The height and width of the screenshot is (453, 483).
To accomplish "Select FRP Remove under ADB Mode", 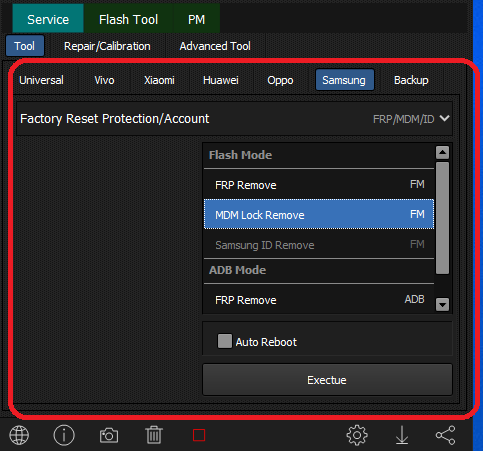I will click(319, 299).
